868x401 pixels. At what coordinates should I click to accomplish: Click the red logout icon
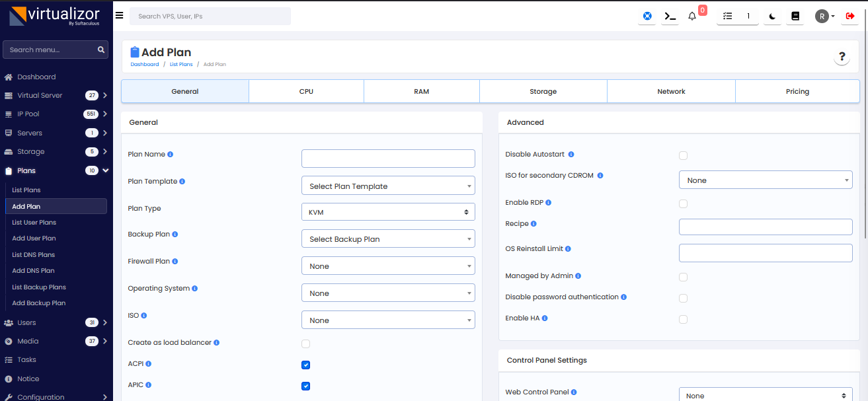(849, 17)
